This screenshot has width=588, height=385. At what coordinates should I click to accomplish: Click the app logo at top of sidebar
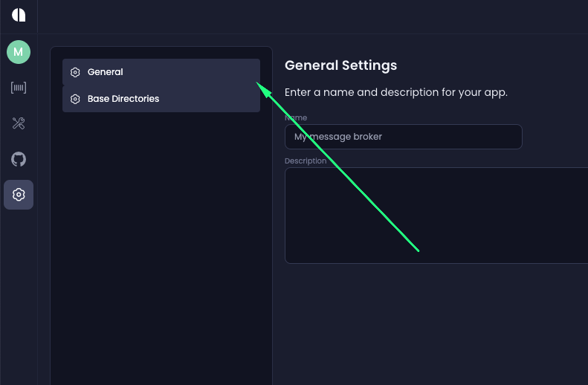click(x=19, y=15)
